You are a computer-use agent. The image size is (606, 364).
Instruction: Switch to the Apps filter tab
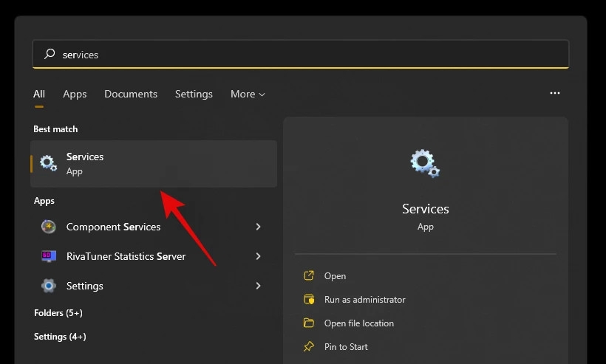pos(75,95)
